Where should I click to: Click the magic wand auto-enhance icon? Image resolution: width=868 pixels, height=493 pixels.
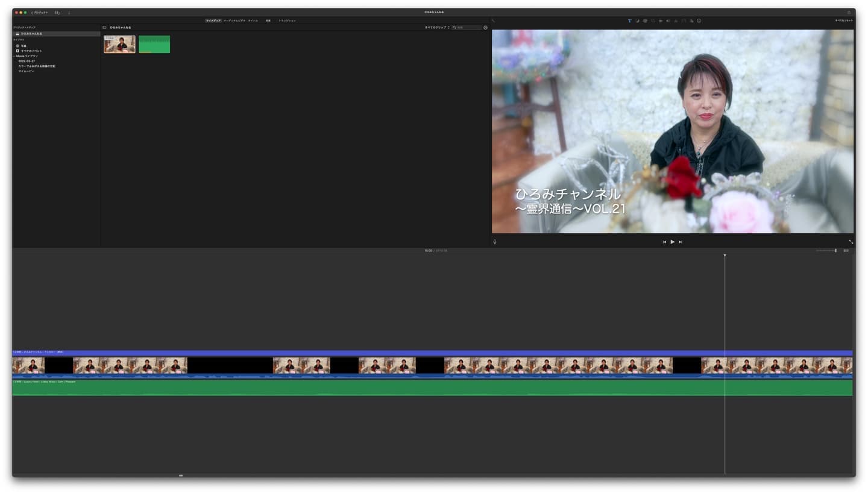(x=493, y=20)
